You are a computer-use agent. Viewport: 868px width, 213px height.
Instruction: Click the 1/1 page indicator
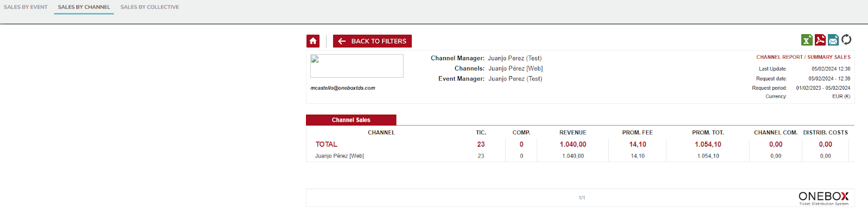[582, 198]
